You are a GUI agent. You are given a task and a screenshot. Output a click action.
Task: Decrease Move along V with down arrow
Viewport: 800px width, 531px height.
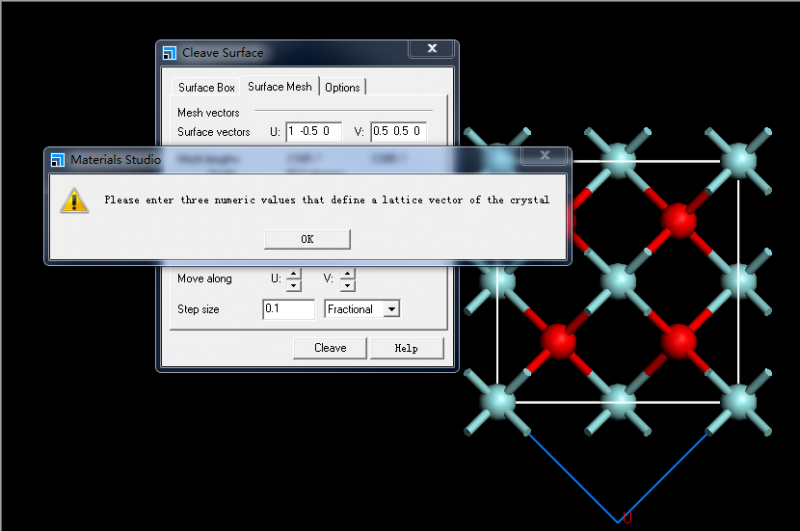347,285
